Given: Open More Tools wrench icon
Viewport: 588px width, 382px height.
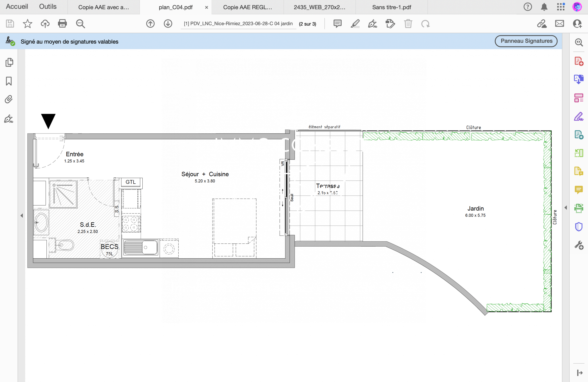Looking at the screenshot, I should pos(579,245).
